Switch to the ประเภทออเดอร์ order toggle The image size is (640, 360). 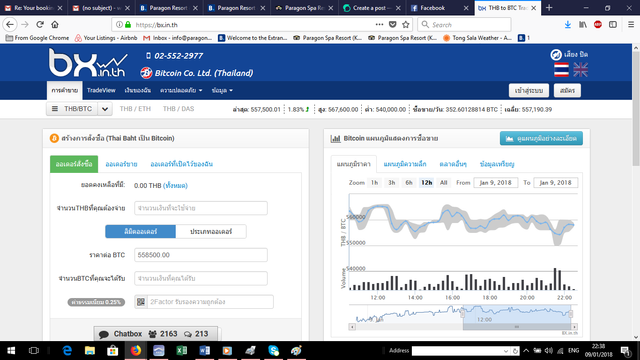tap(211, 231)
